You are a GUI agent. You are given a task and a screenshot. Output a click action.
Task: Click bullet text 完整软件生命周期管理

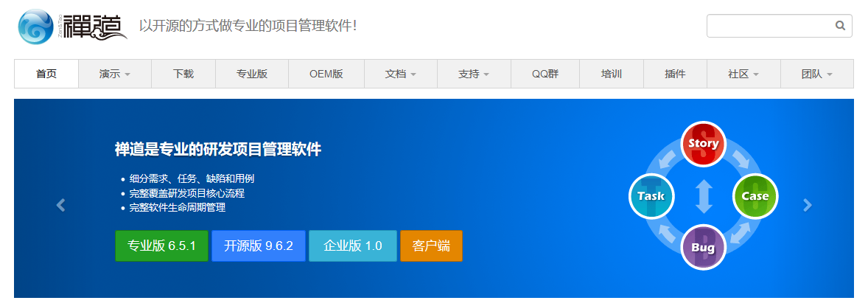(177, 208)
